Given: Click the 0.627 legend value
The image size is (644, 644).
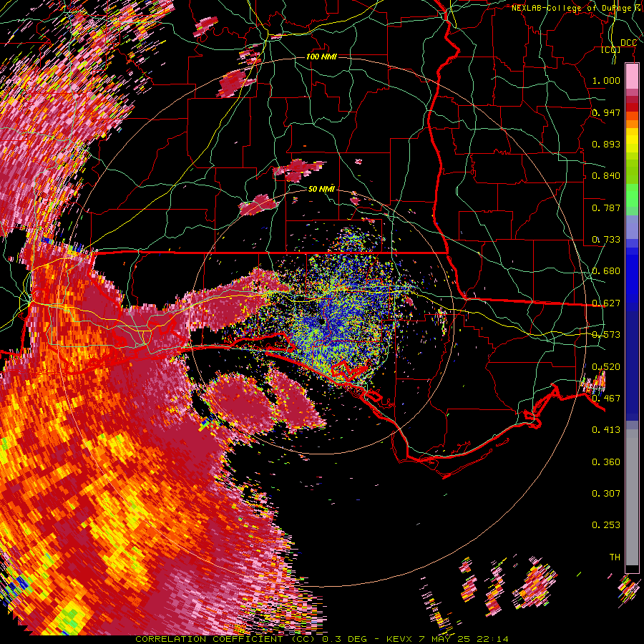Looking at the screenshot, I should point(606,303).
